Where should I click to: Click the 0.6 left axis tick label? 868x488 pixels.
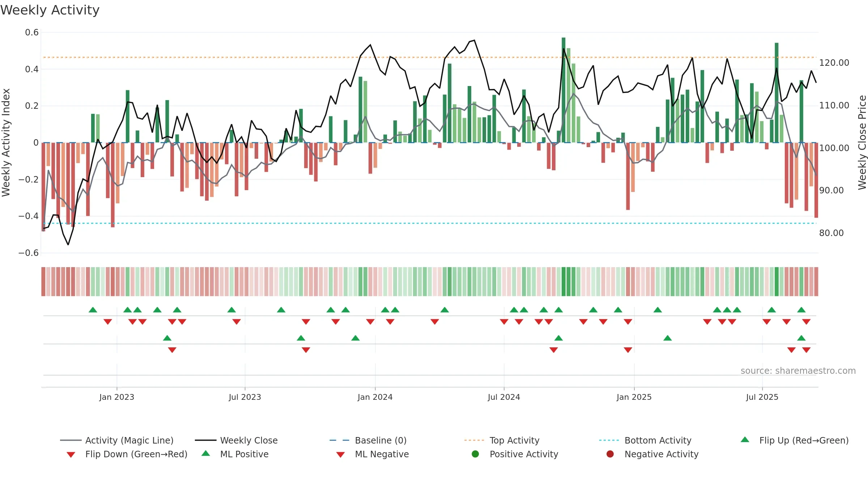tap(32, 33)
